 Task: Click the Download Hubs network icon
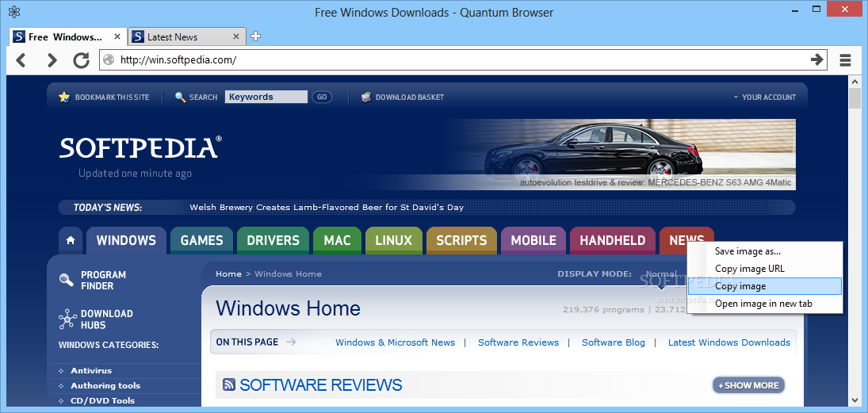tap(67, 319)
